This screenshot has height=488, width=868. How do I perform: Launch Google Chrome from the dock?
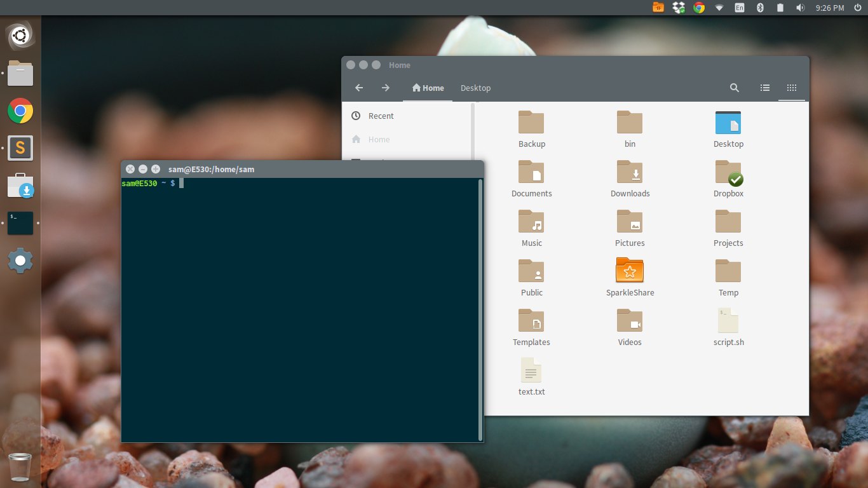coord(20,111)
